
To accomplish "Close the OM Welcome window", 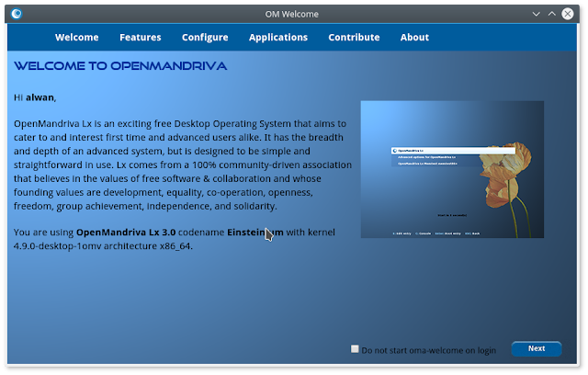I will (568, 14).
